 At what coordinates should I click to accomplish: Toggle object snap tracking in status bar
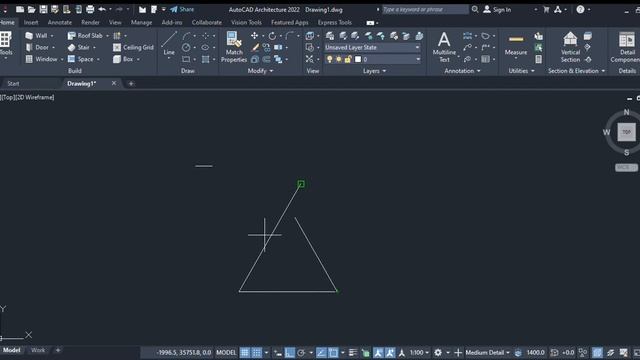tap(321, 352)
